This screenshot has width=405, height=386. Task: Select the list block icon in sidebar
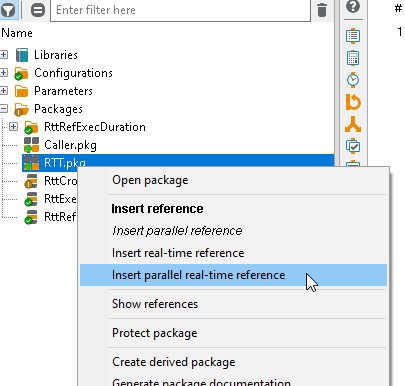click(x=353, y=36)
